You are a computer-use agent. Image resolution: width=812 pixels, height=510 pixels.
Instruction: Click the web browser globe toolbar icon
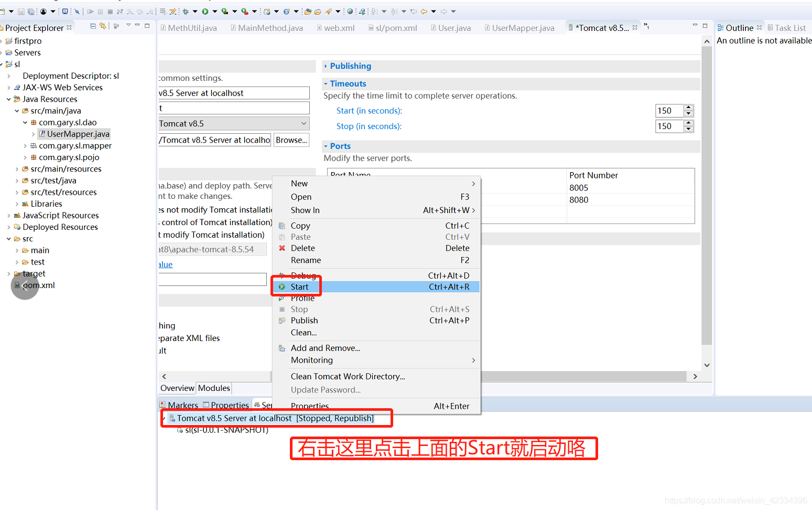(x=350, y=12)
